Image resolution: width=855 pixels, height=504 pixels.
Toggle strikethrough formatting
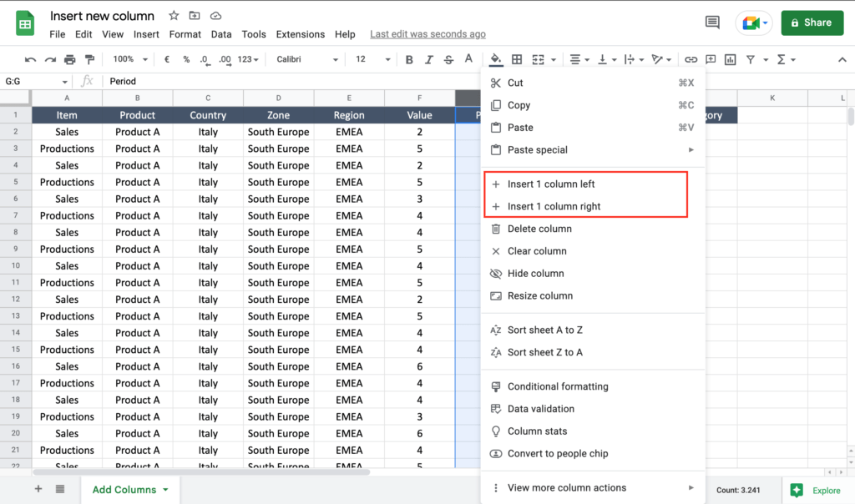448,59
